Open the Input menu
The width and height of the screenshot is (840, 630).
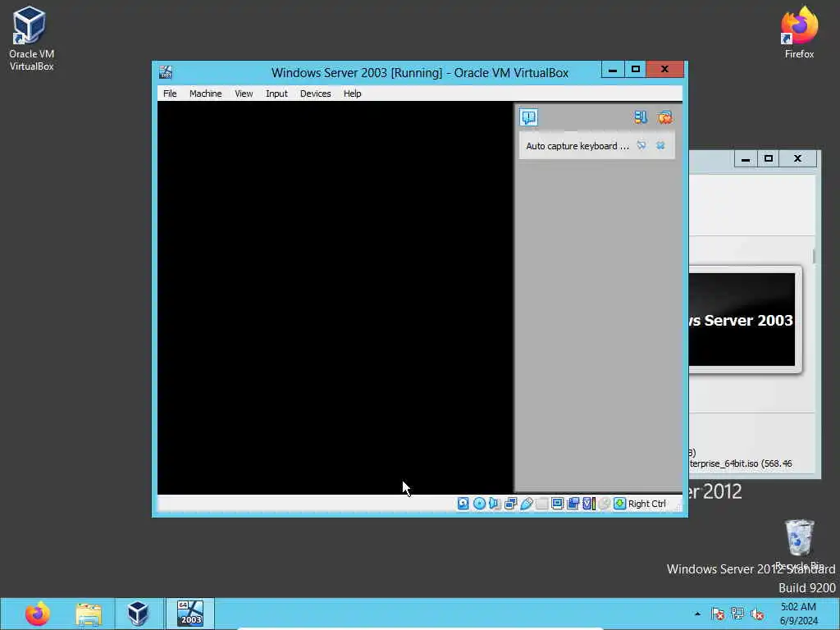coord(276,94)
